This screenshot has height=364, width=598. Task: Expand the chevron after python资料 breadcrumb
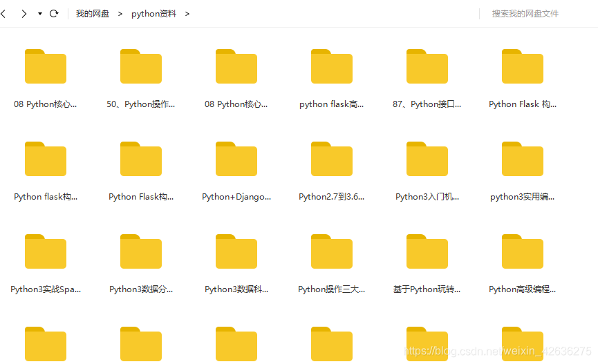point(187,14)
